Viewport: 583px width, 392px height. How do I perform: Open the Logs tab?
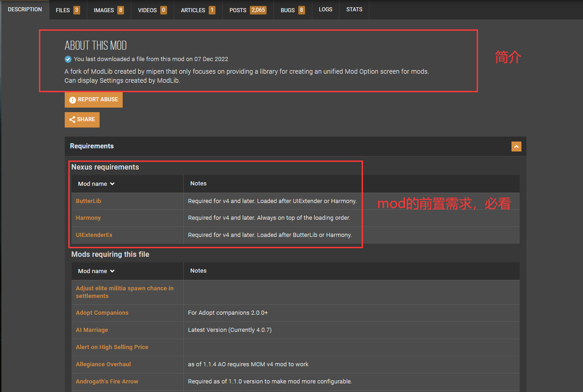(x=325, y=9)
